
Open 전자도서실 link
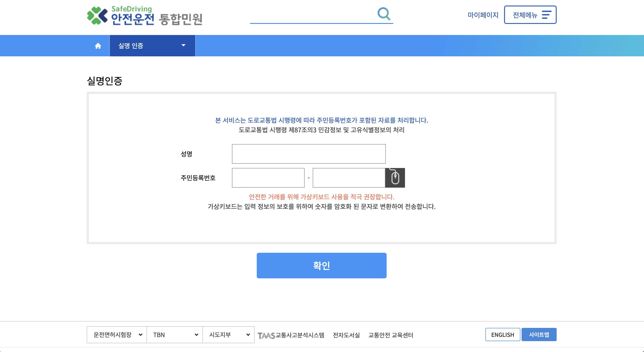point(346,335)
